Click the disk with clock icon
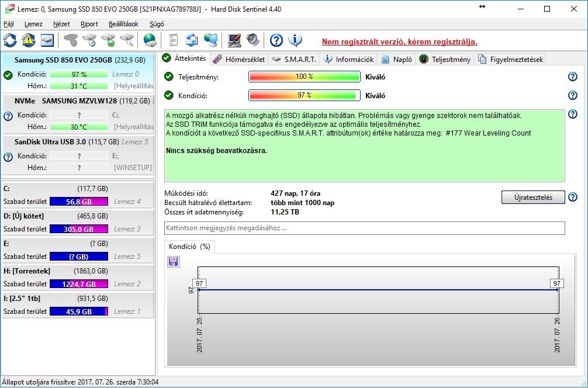 pyautogui.click(x=89, y=40)
